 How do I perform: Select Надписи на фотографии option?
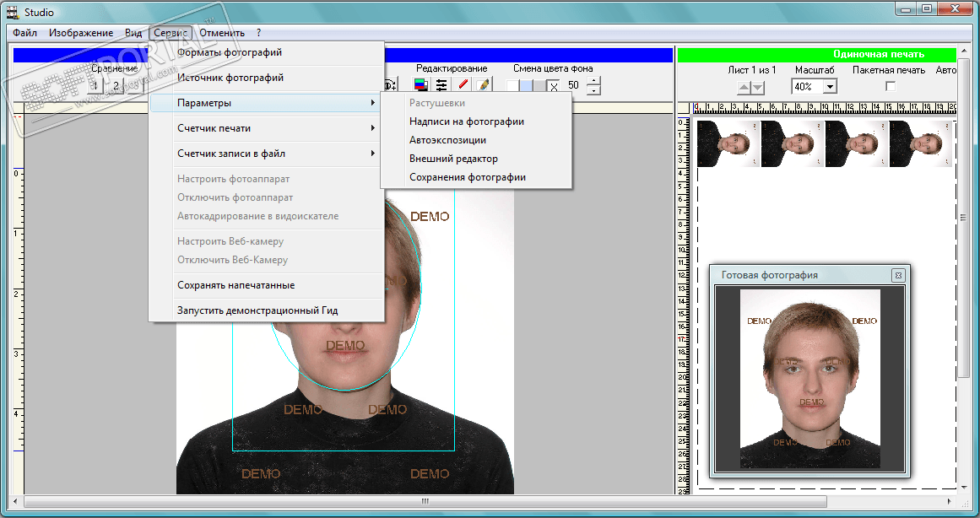(x=475, y=121)
